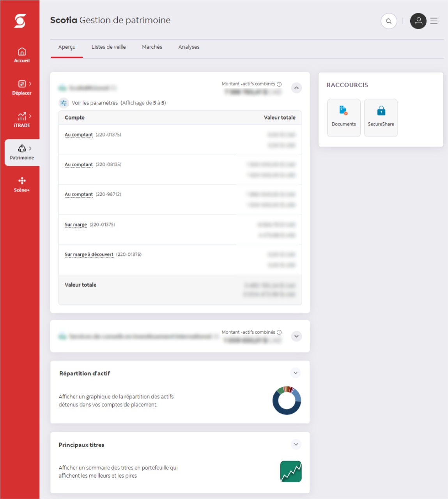Click the Compte column header
448x499 pixels.
coord(74,118)
